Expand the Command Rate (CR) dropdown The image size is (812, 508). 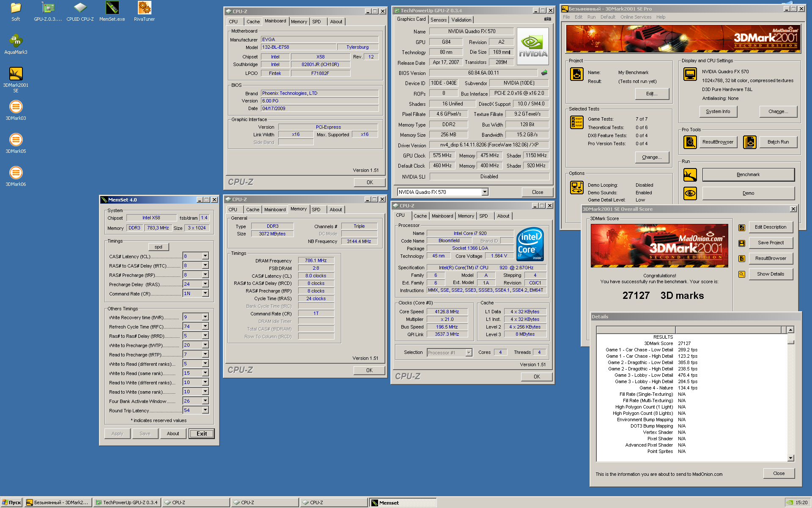(x=205, y=293)
